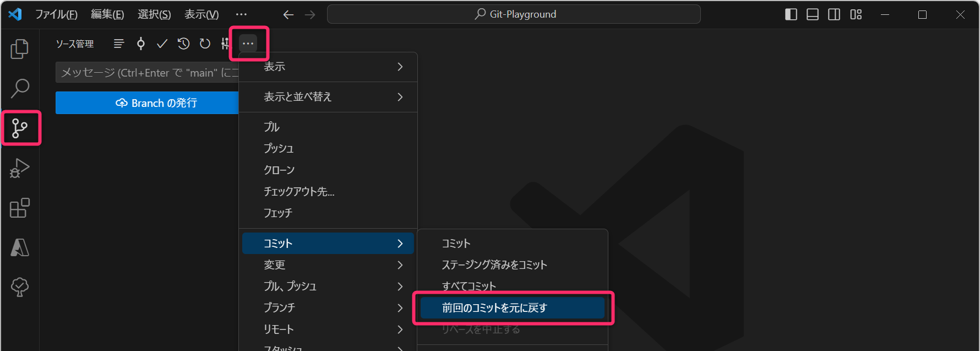
Task: Click the refresh icon in Source Control
Action: point(205,44)
